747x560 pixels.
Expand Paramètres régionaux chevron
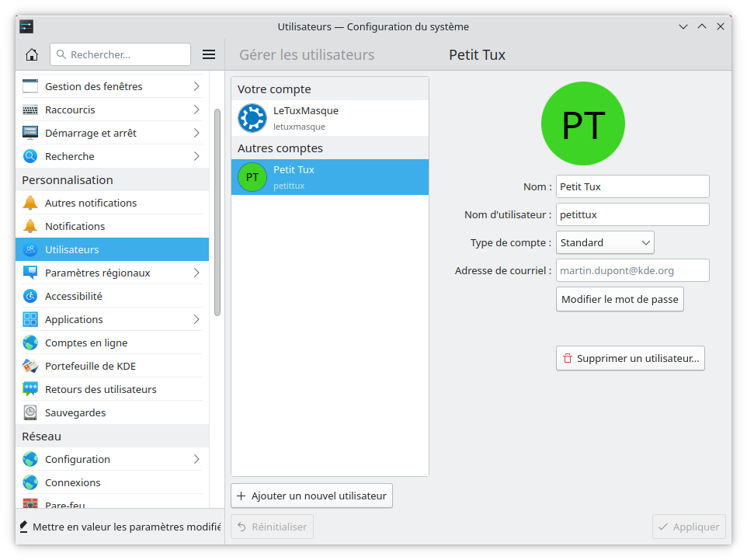tap(196, 273)
